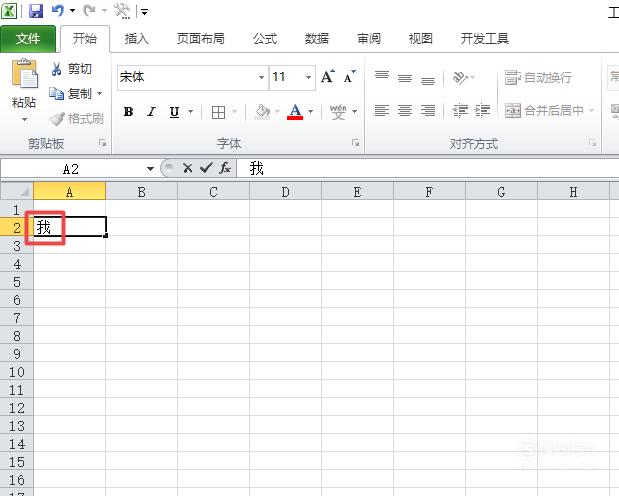The width and height of the screenshot is (619, 496).
Task: Click the Save icon in quick access toolbar
Action: [x=36, y=11]
